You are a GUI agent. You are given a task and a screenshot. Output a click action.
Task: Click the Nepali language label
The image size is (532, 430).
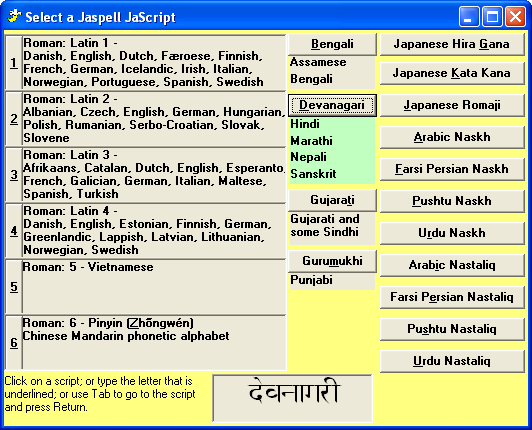(308, 157)
